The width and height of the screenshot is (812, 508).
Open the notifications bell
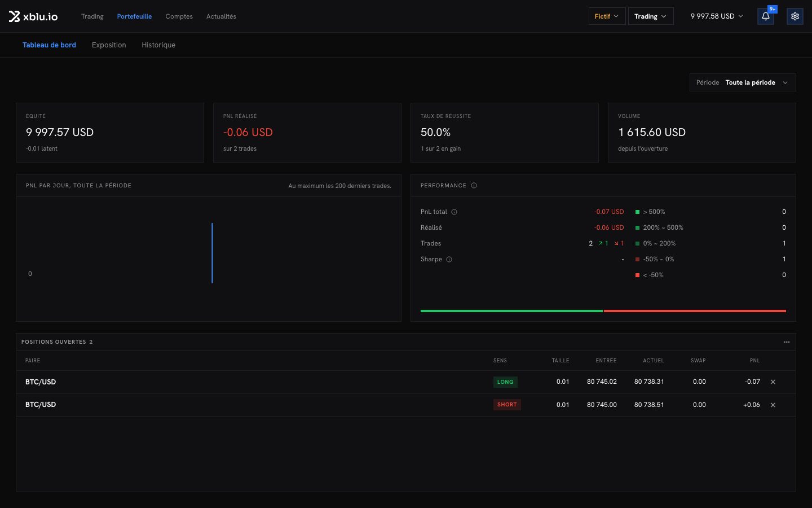pyautogui.click(x=766, y=16)
